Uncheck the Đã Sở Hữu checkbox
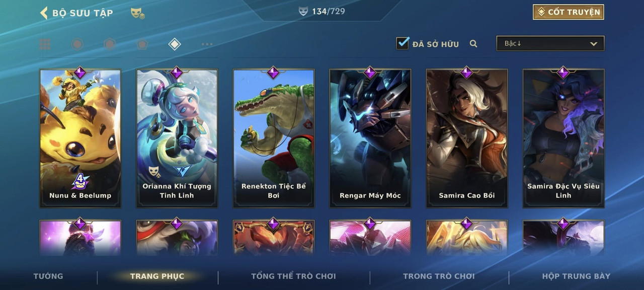Viewport: 644px width, 290px height. click(403, 43)
